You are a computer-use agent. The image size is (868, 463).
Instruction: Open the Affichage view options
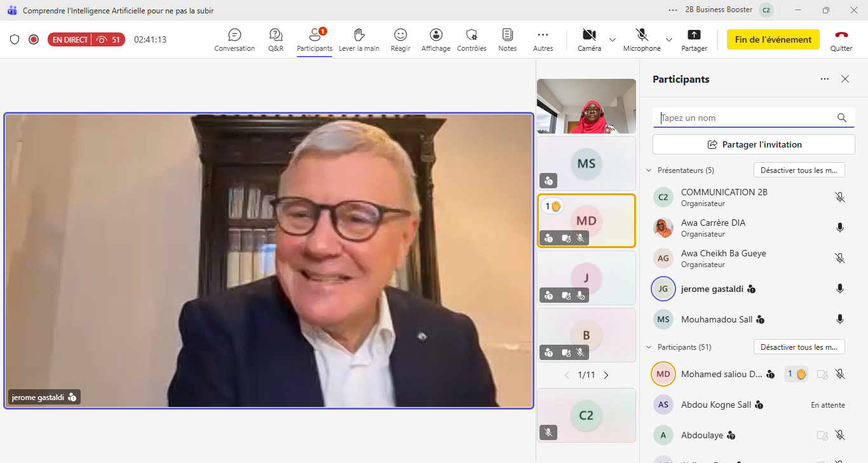(x=436, y=39)
